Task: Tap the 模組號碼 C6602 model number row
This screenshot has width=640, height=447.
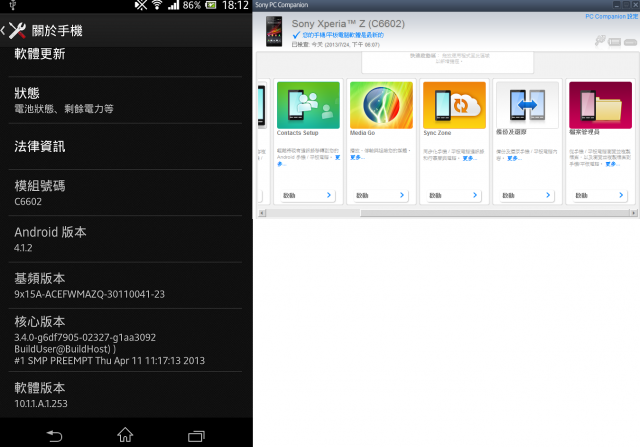Action: click(x=125, y=193)
